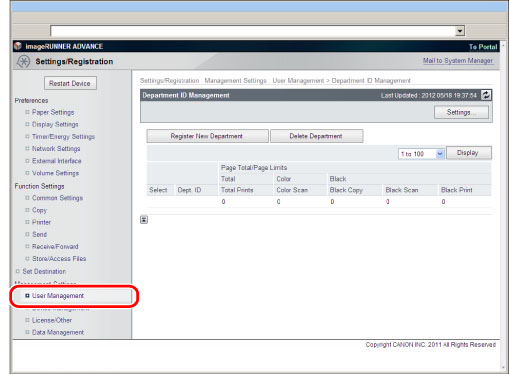This screenshot has width=509, height=374.
Task: Open the Settings... button in header panel
Action: [461, 112]
